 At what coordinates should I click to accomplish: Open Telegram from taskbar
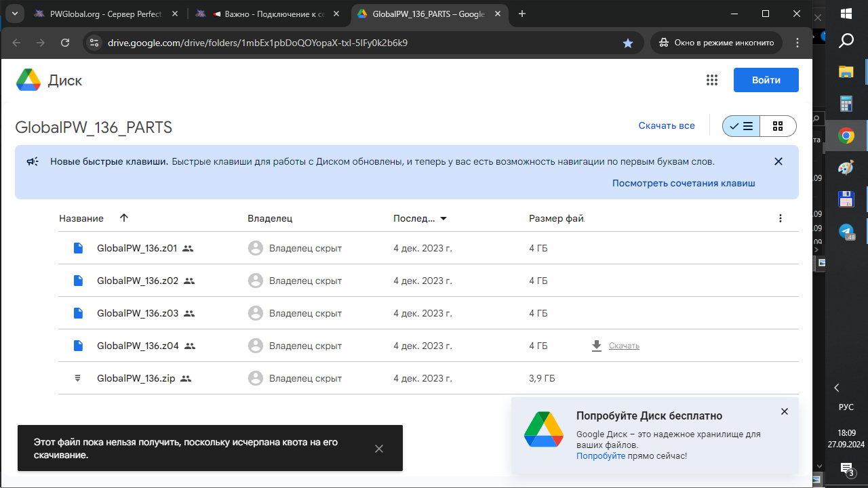click(x=846, y=232)
